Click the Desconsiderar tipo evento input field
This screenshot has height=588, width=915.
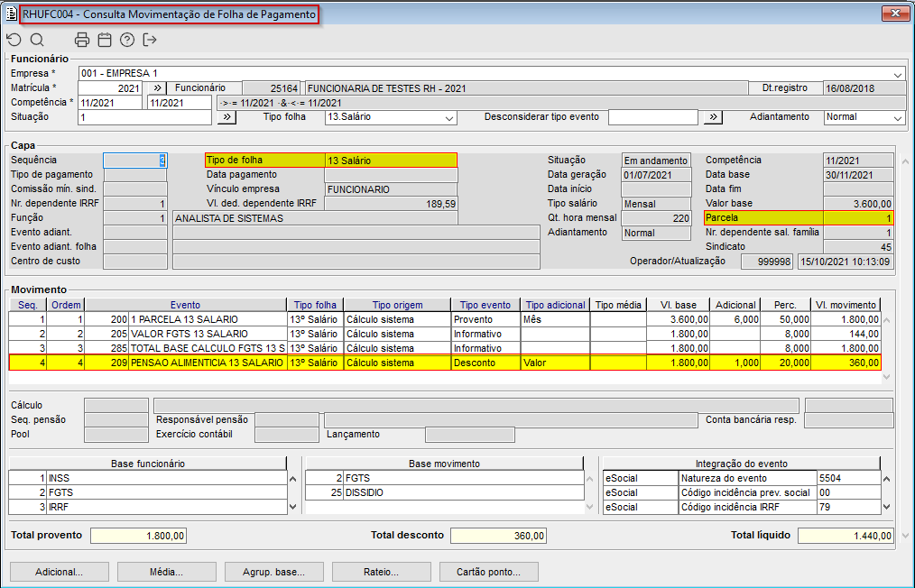pyautogui.click(x=652, y=117)
